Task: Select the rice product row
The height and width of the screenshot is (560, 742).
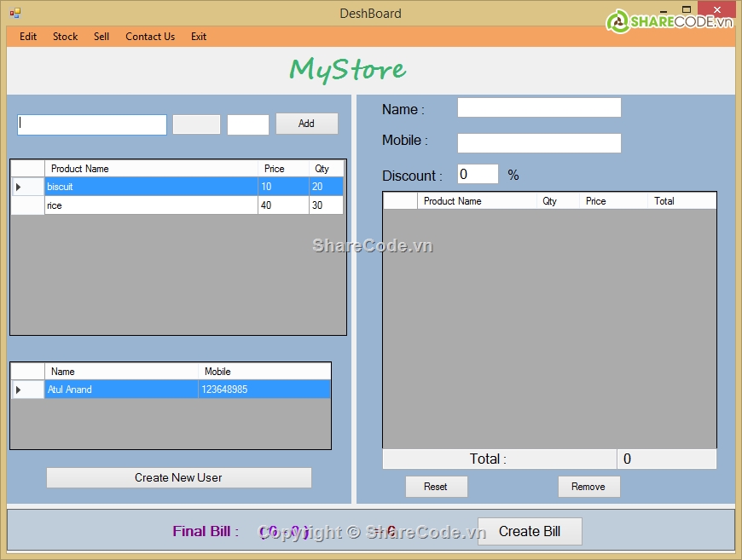Action: (x=150, y=205)
